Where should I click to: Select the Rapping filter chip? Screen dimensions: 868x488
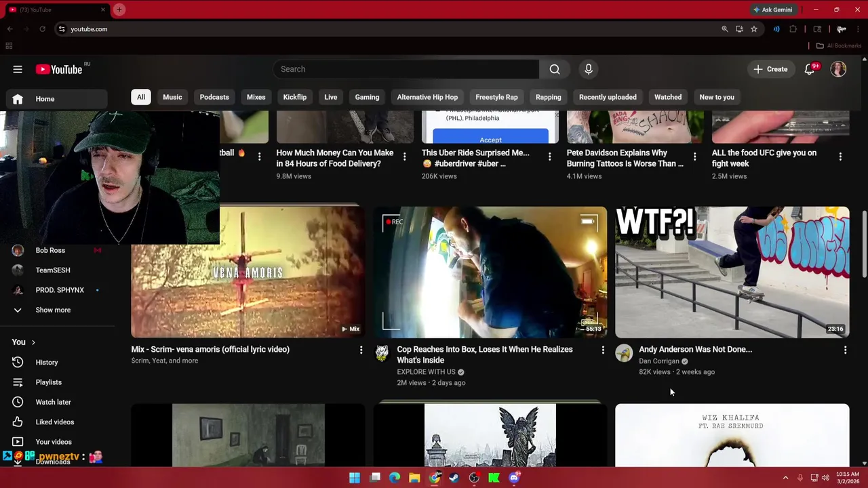point(549,97)
